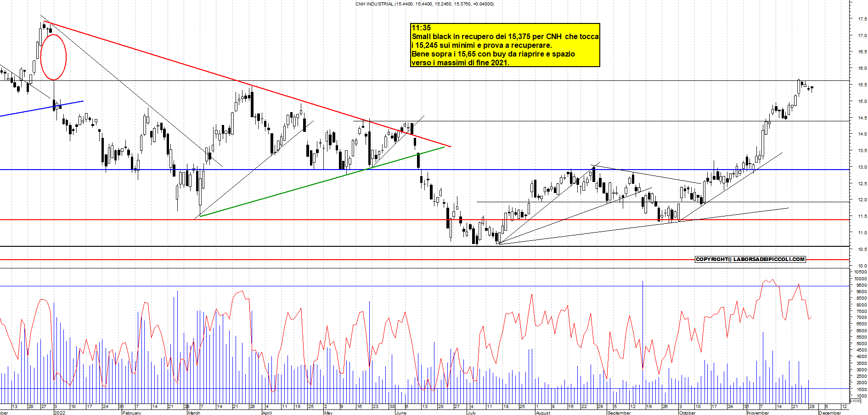The image size is (868, 415).
Task: Click the June month label
Action: [x=401, y=413]
